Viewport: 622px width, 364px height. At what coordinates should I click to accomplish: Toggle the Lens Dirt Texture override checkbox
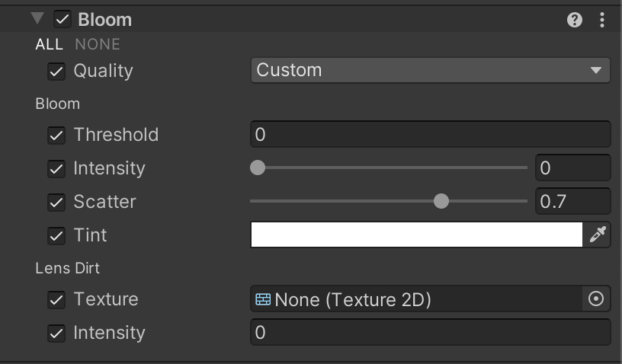pos(56,300)
